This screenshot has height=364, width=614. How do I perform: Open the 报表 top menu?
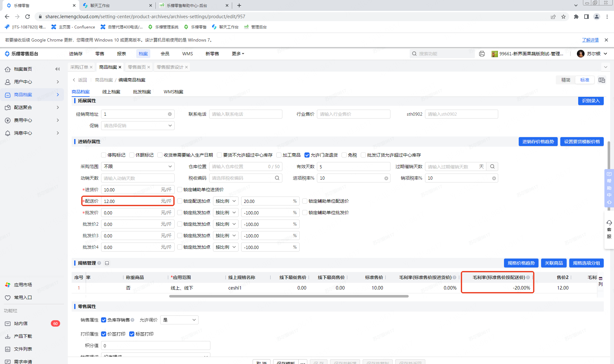point(121,54)
